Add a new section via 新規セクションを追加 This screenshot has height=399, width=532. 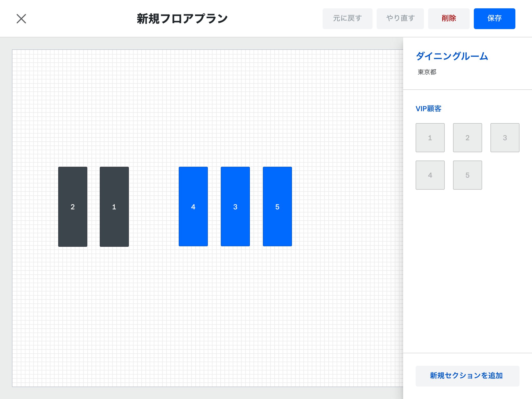(x=467, y=376)
